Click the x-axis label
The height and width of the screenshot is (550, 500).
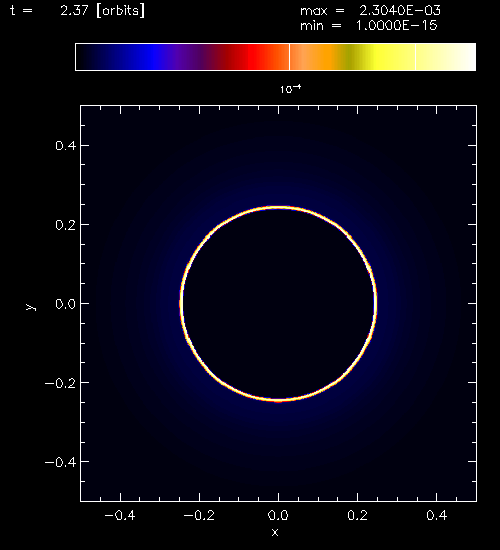(275, 532)
